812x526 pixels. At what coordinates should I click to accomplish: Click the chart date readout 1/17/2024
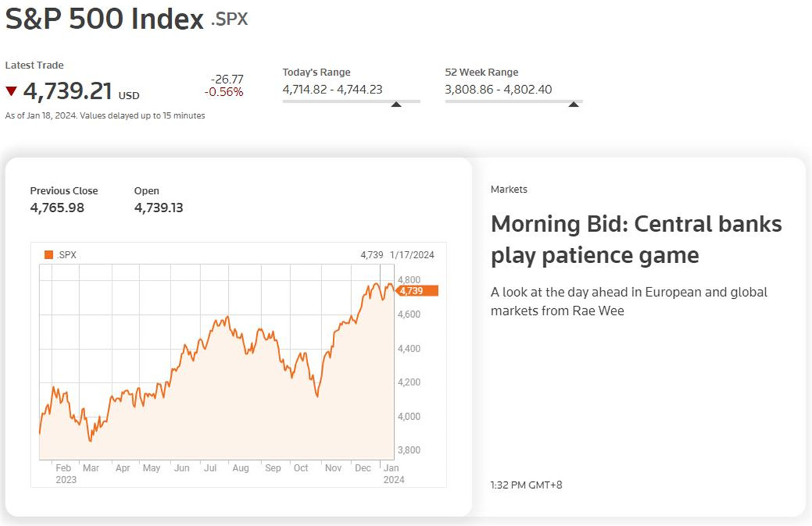pos(412,255)
